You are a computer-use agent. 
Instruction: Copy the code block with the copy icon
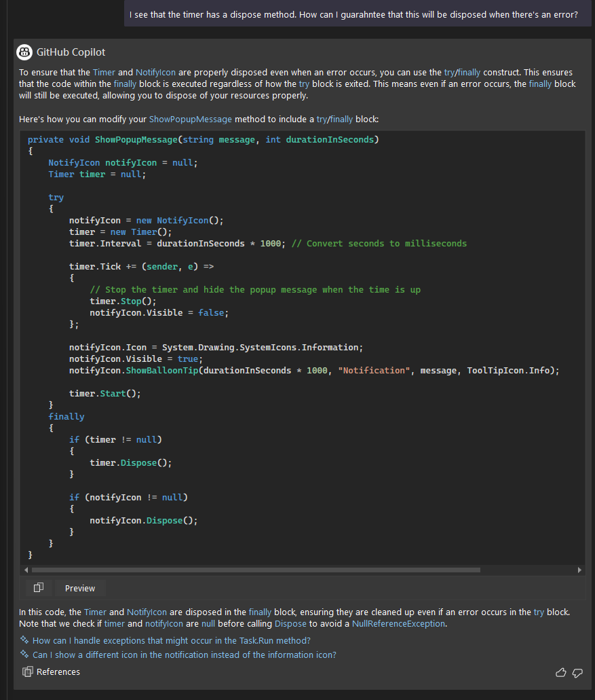(39, 587)
